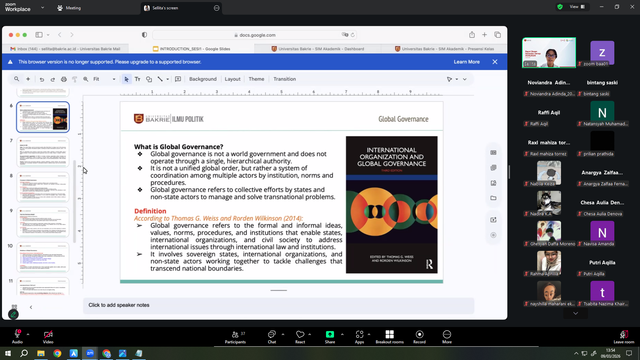640x360 pixels.
Task: Select the Line tool
Action: (160, 79)
